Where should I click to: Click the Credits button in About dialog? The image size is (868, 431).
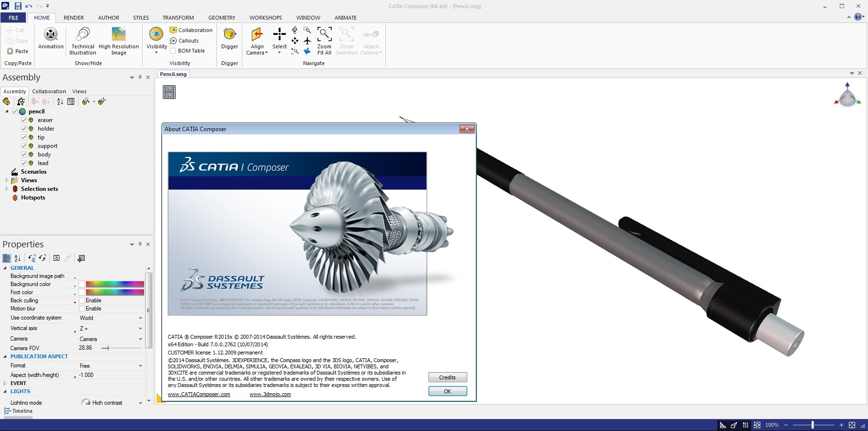(448, 377)
